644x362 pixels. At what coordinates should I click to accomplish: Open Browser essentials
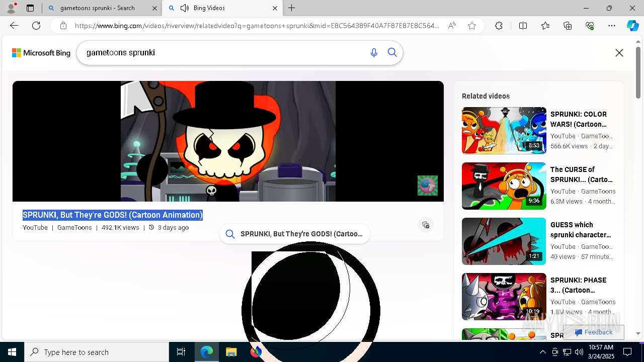590,26
